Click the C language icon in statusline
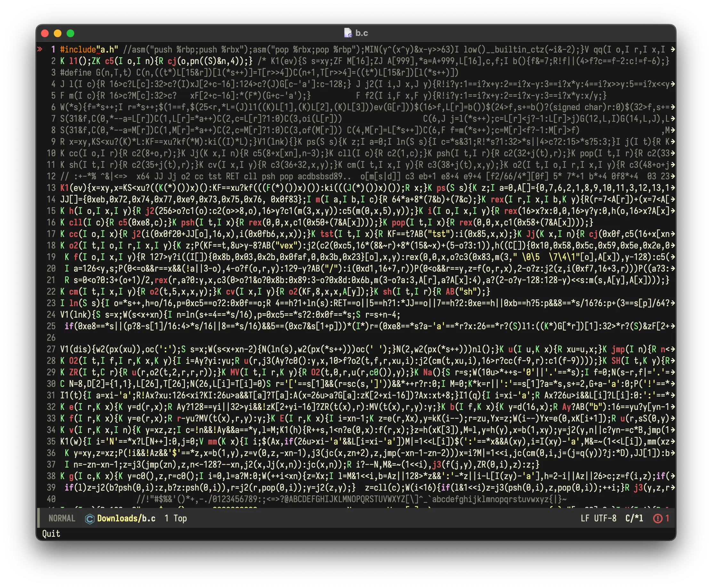Viewport: 712px width, 588px height. pyautogui.click(x=89, y=519)
